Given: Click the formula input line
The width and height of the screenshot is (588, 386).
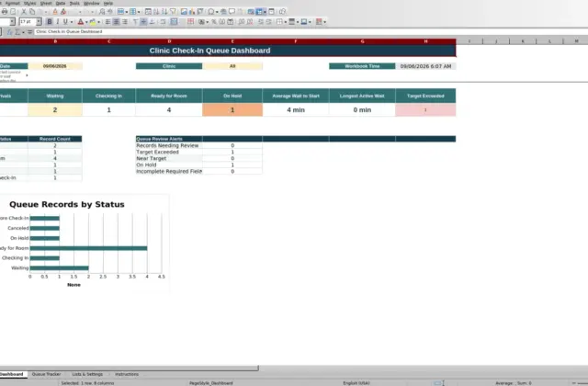Looking at the screenshot, I should click(311, 32).
